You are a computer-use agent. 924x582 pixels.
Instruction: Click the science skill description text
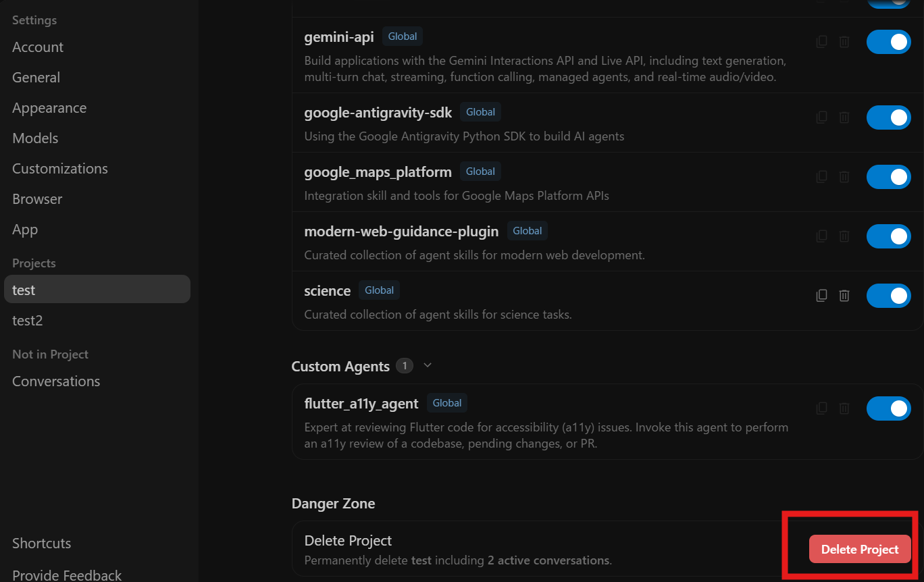click(438, 315)
